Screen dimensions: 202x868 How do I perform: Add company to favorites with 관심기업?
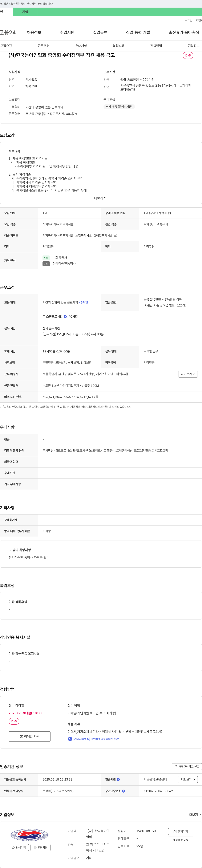tap(19, 847)
